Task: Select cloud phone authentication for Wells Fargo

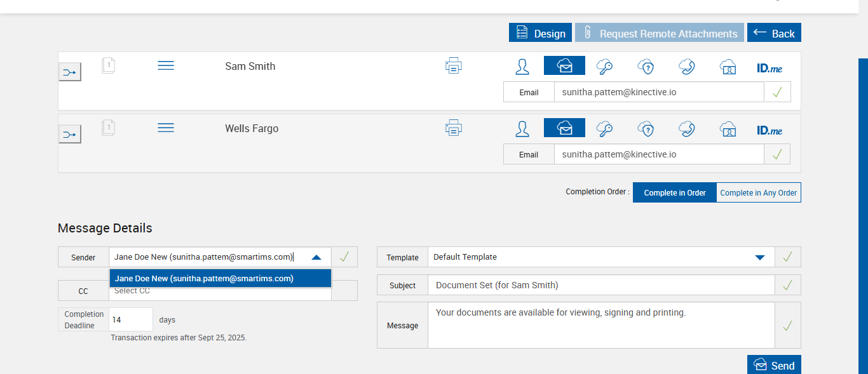Action: click(686, 129)
